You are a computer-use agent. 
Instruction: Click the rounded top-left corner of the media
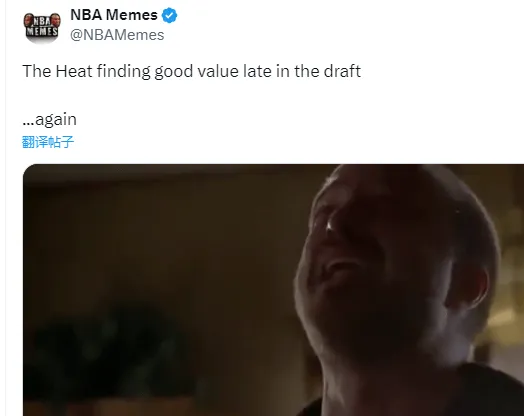28,170
